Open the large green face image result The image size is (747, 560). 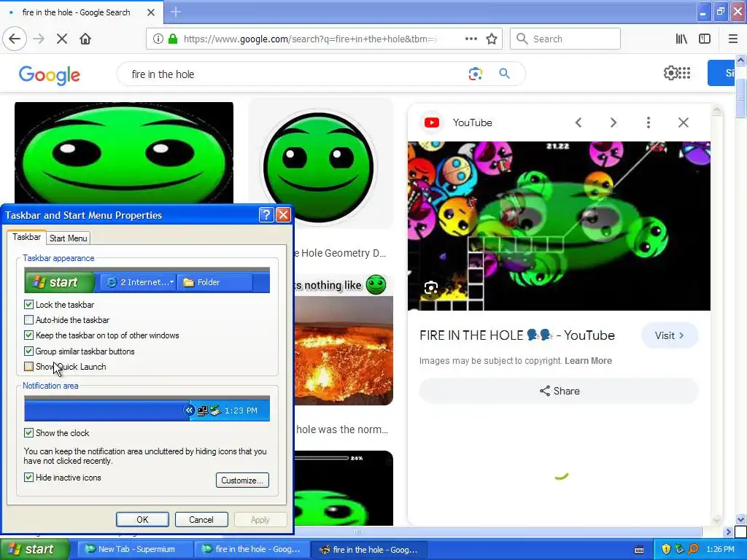[x=124, y=153]
